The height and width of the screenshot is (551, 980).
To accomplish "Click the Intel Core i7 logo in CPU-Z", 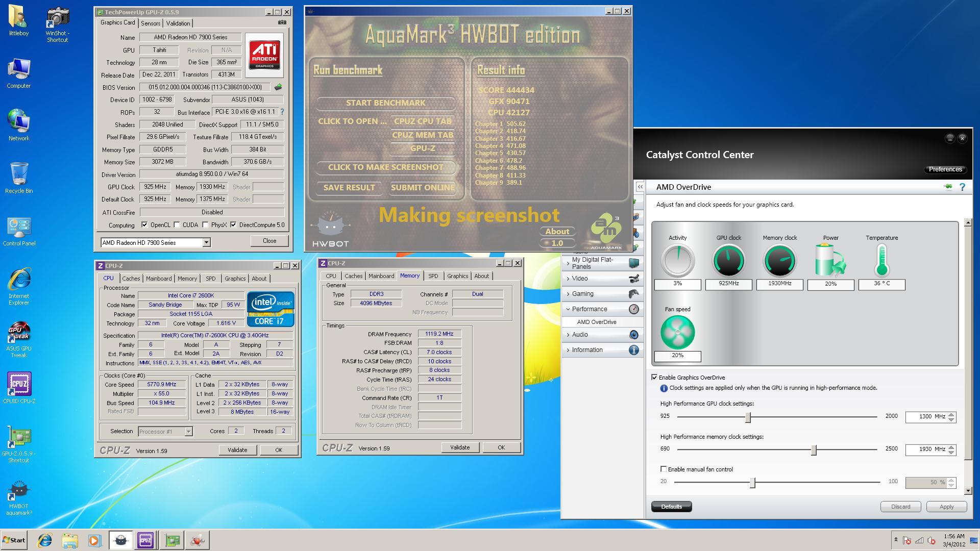I will [x=271, y=309].
